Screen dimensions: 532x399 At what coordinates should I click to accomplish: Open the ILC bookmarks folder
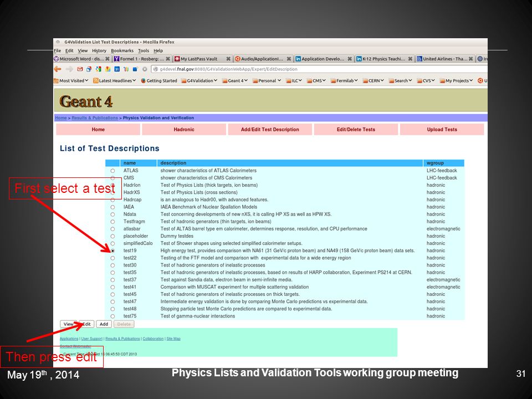pyautogui.click(x=294, y=81)
